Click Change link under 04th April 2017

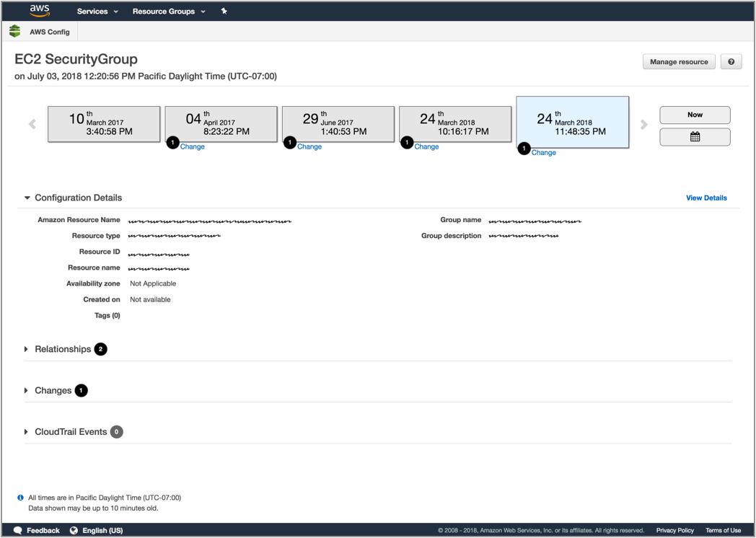(193, 146)
